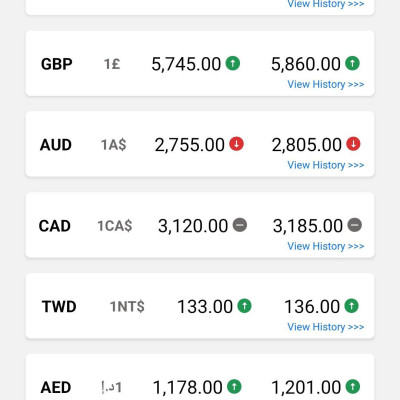Click red down arrow beside AUD 2,805.00
Screen dimensions: 400x400
(x=353, y=144)
